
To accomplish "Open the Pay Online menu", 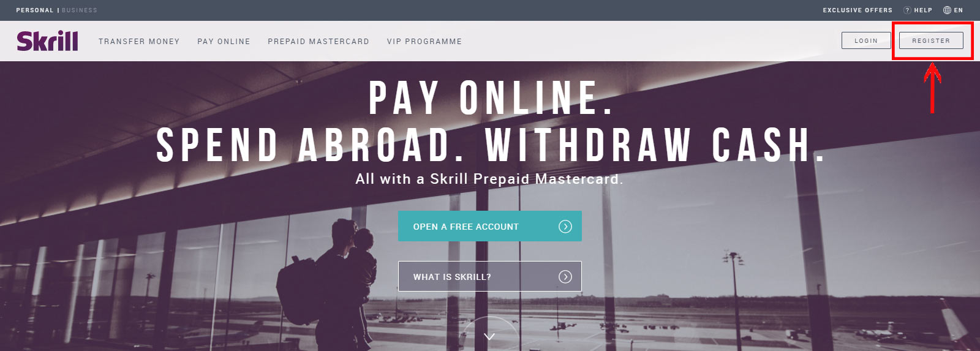I will pos(224,42).
